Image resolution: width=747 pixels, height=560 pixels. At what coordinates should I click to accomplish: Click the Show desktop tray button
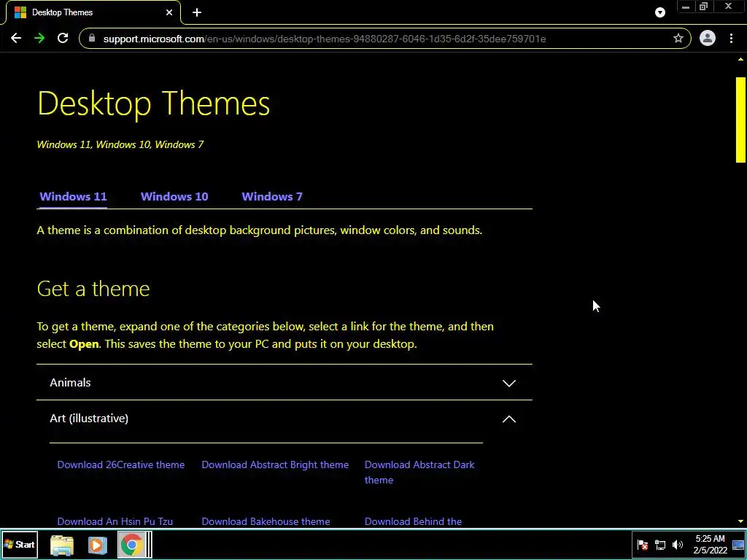738,545
